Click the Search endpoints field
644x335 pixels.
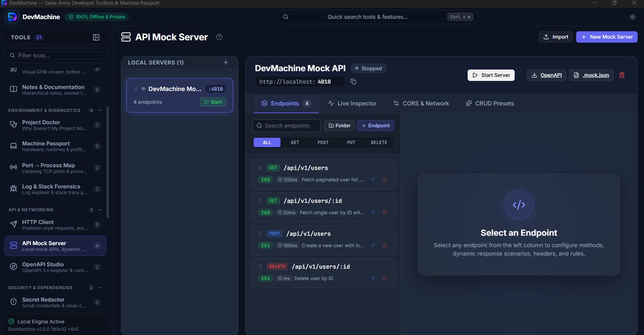tap(286, 126)
